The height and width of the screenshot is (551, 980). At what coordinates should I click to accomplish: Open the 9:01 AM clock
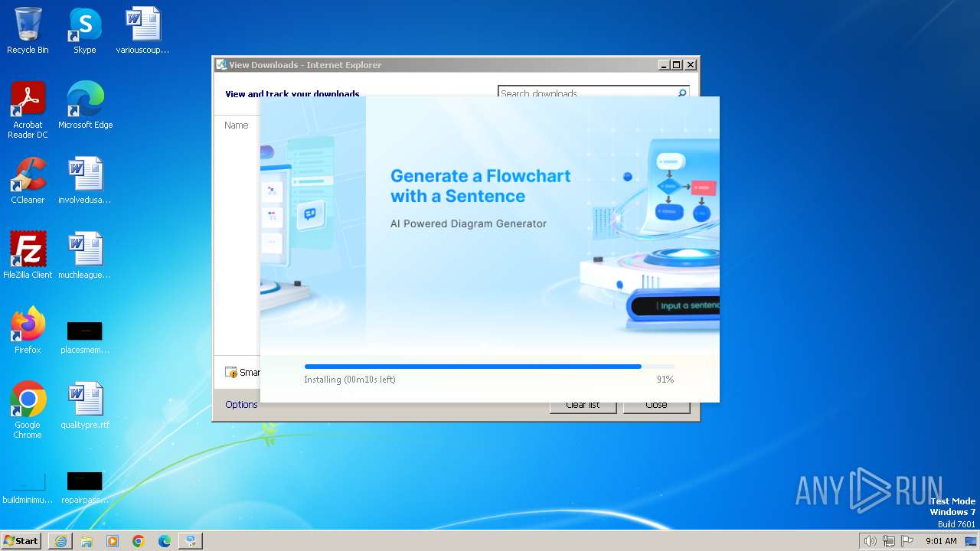(x=941, y=541)
